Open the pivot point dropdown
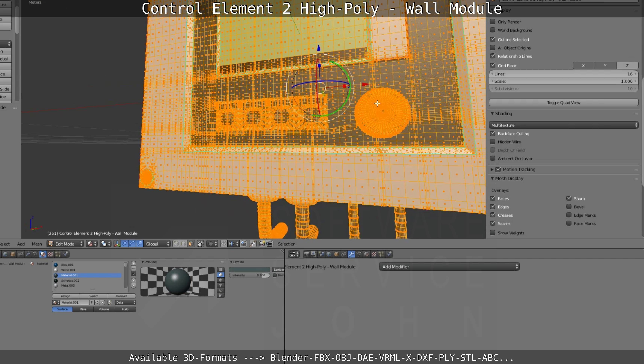Image resolution: width=644 pixels, height=364 pixels. 105,244
